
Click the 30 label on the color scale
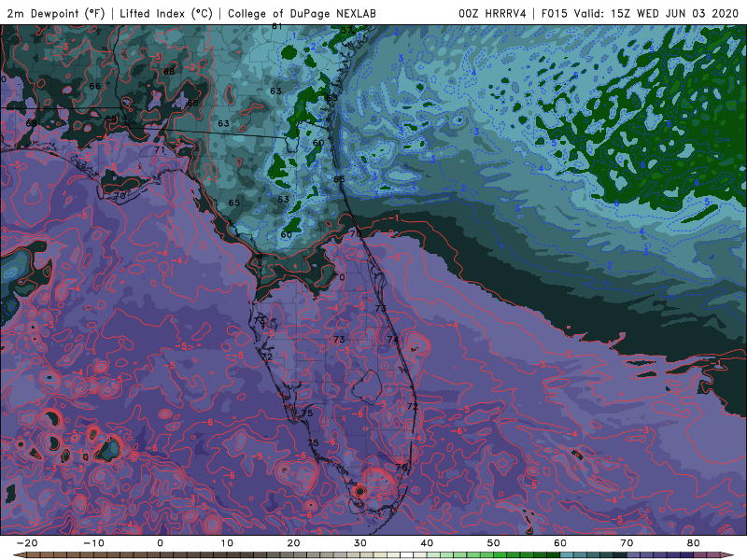point(360,543)
